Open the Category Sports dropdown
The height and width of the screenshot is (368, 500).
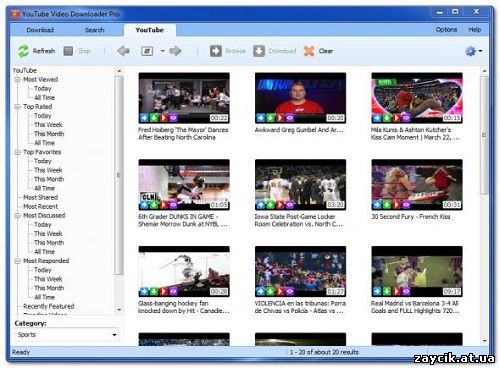tap(114, 335)
